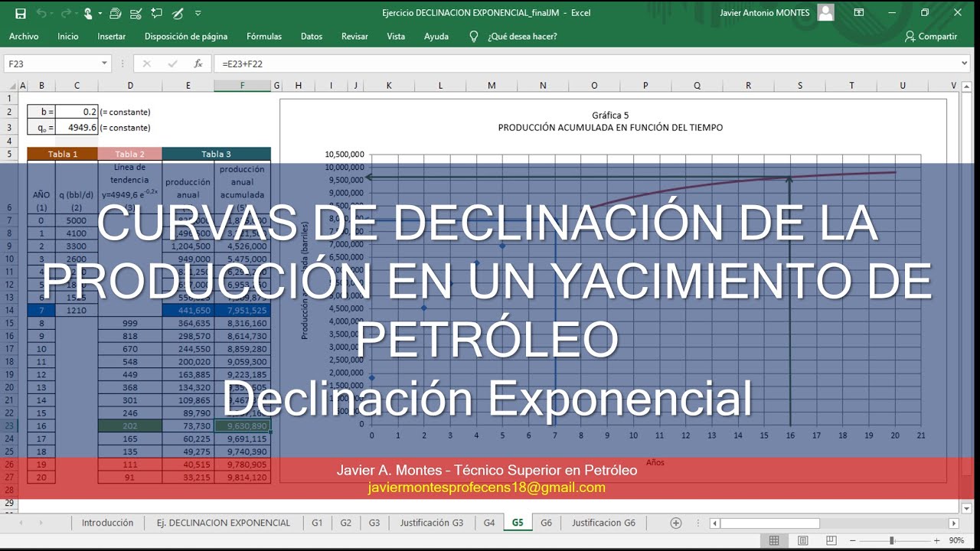
Task: Click the insert function fx icon
Action: click(x=198, y=64)
